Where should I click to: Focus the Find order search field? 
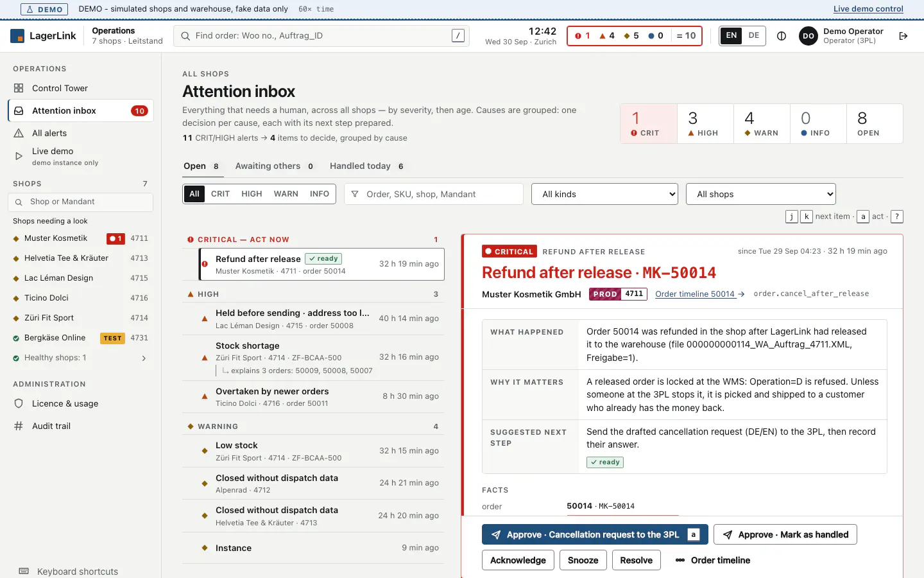coord(321,36)
